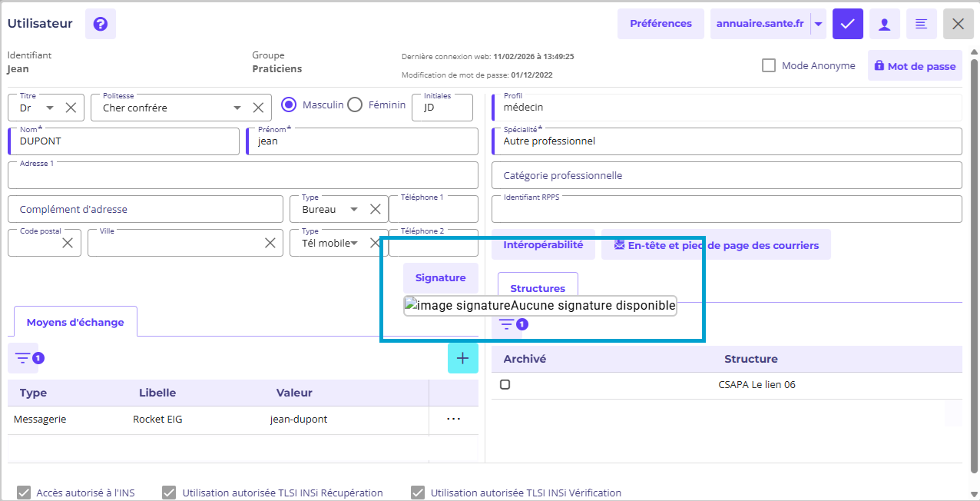Click the help question mark icon
980x501 pixels.
point(100,24)
